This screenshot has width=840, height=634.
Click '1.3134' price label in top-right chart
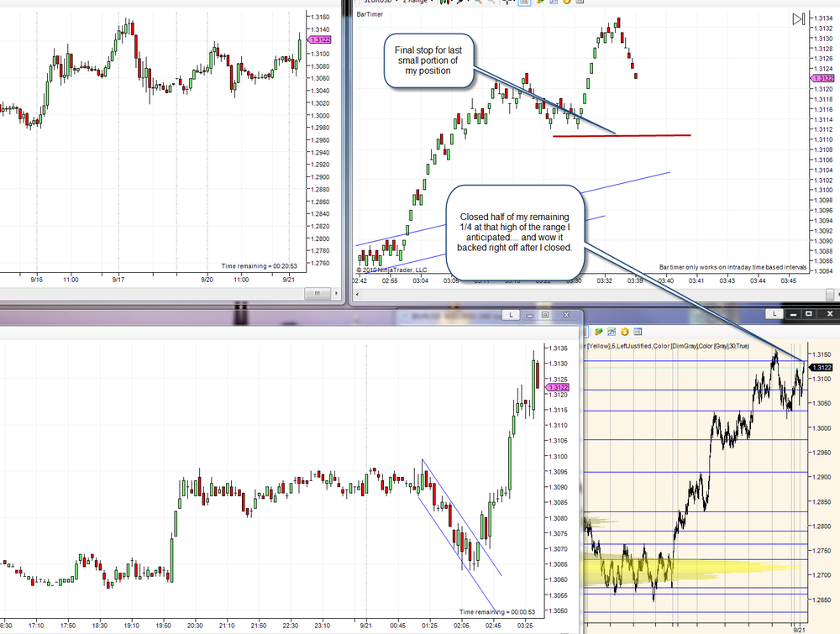click(x=823, y=18)
